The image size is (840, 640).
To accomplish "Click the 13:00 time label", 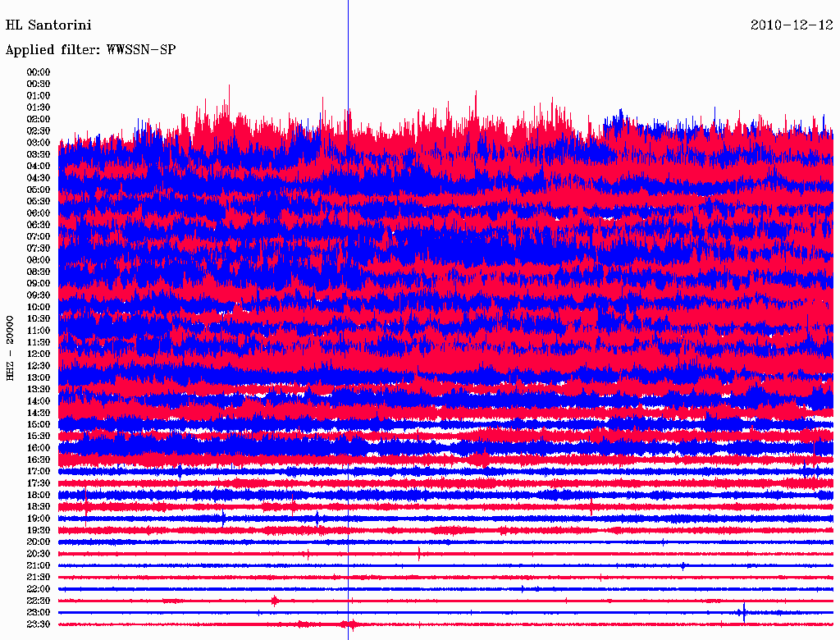I will coord(39,377).
